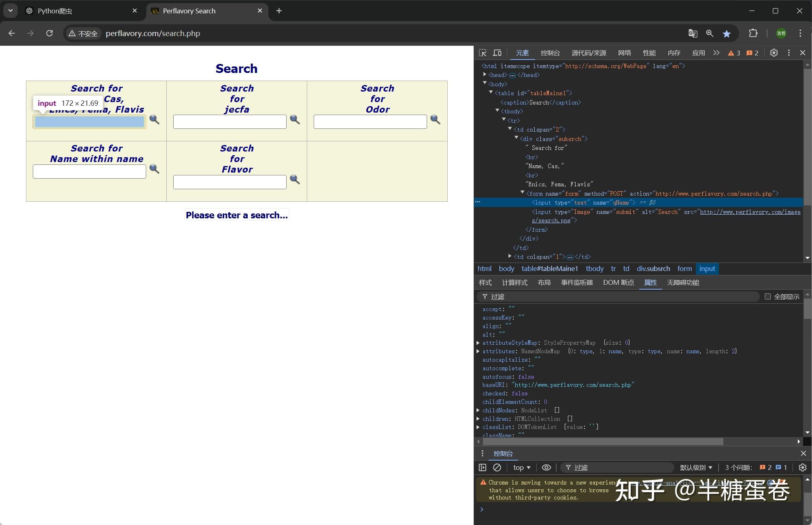This screenshot has width=812, height=525.
Task: Toggle the device emulation toolbar
Action: (497, 53)
